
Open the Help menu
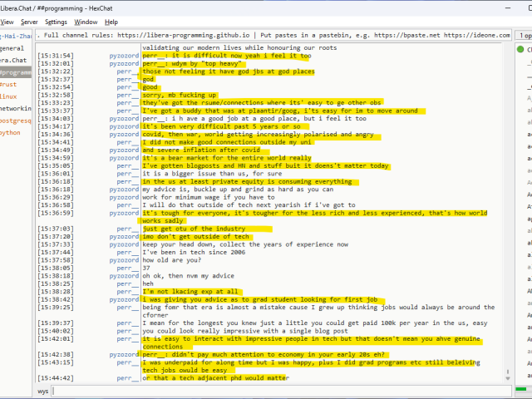pos(111,22)
